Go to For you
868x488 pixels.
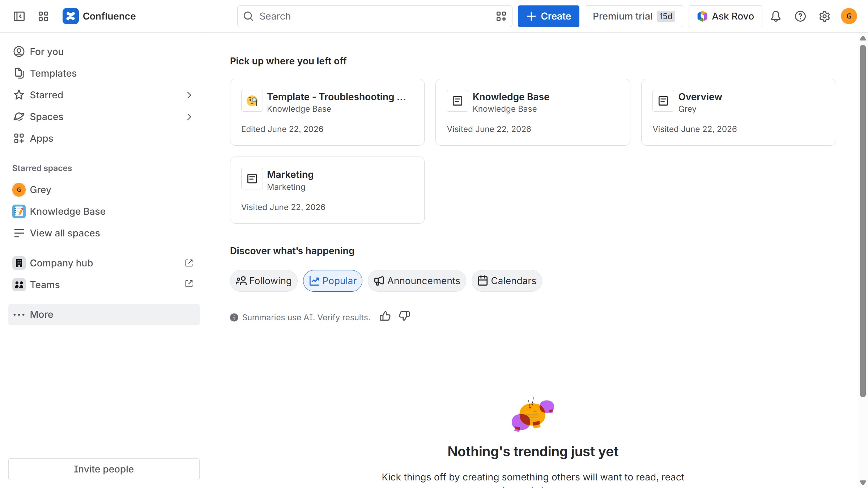coord(104,52)
